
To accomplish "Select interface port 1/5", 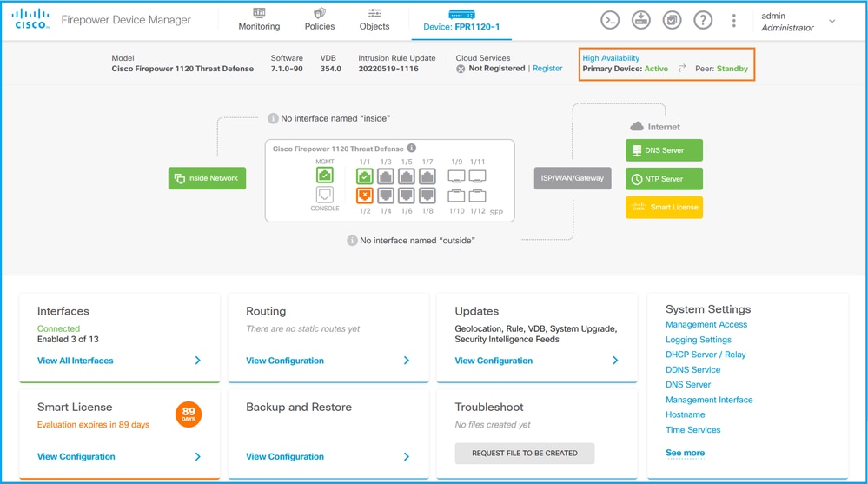I will [407, 176].
